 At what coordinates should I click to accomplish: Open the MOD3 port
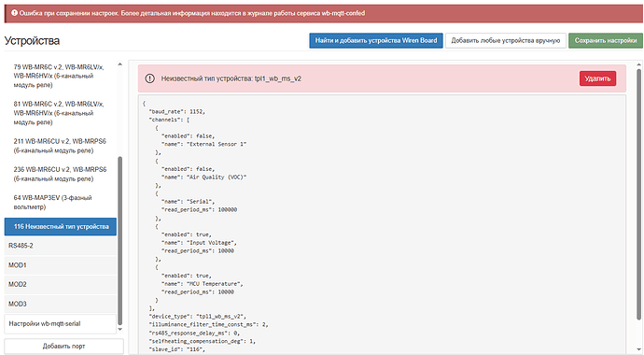pos(61,304)
